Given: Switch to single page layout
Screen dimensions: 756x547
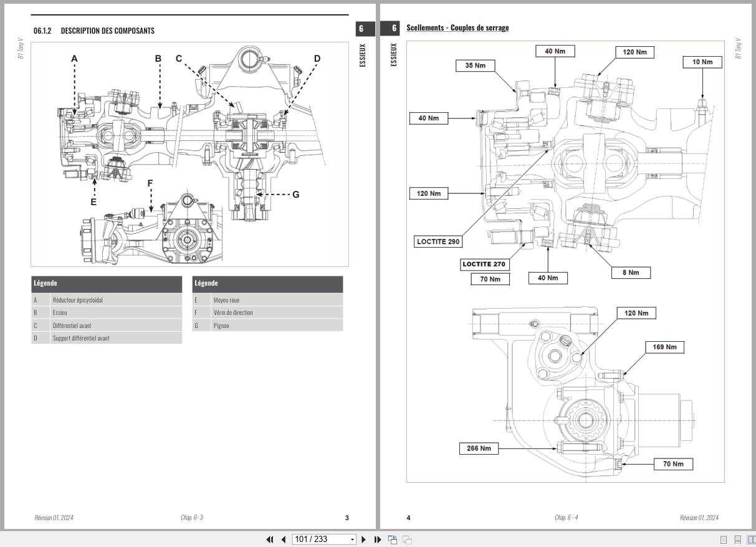Looking at the screenshot, I should [724, 540].
